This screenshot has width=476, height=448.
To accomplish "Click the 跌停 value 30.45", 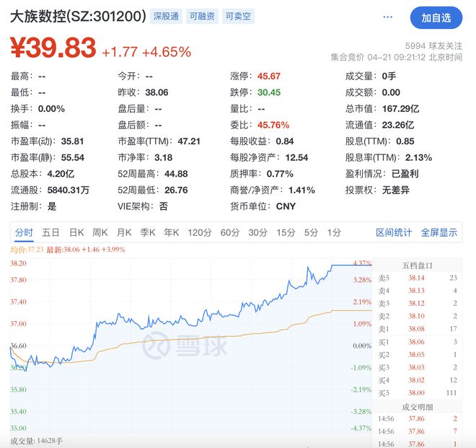I will coord(269,92).
